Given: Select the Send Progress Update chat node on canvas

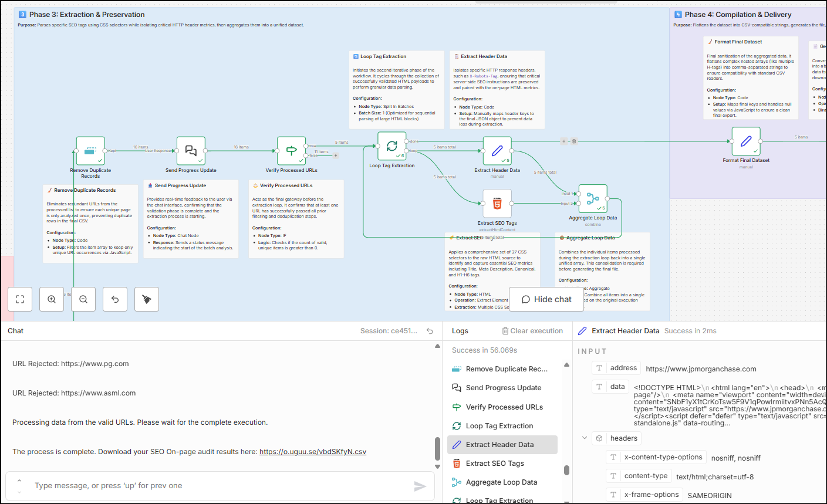Looking at the screenshot, I should pyautogui.click(x=191, y=151).
